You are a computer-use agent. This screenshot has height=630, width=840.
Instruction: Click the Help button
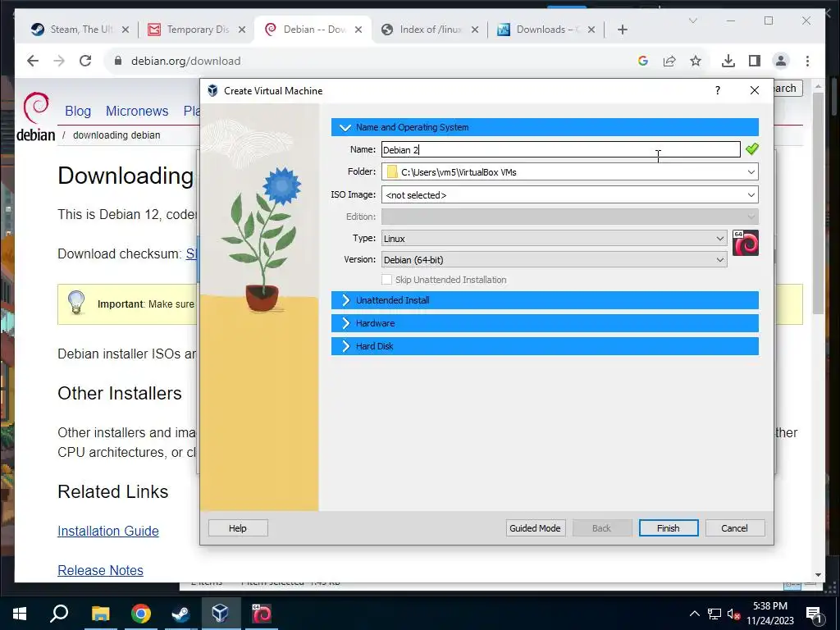(x=238, y=528)
